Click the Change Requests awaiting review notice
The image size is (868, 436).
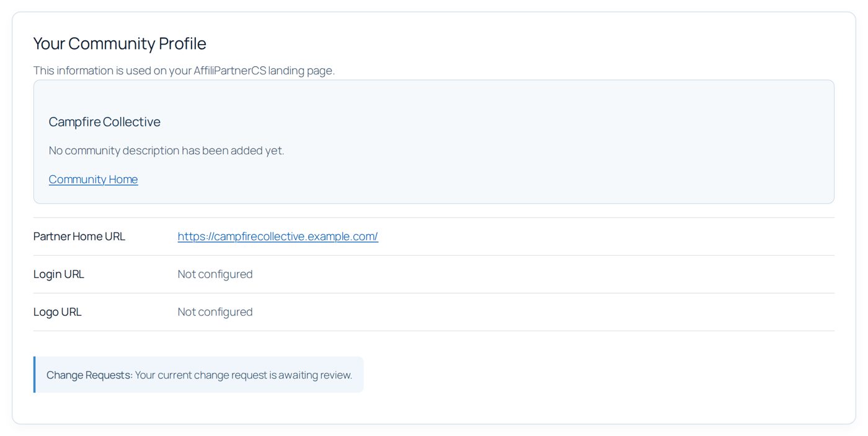click(198, 375)
